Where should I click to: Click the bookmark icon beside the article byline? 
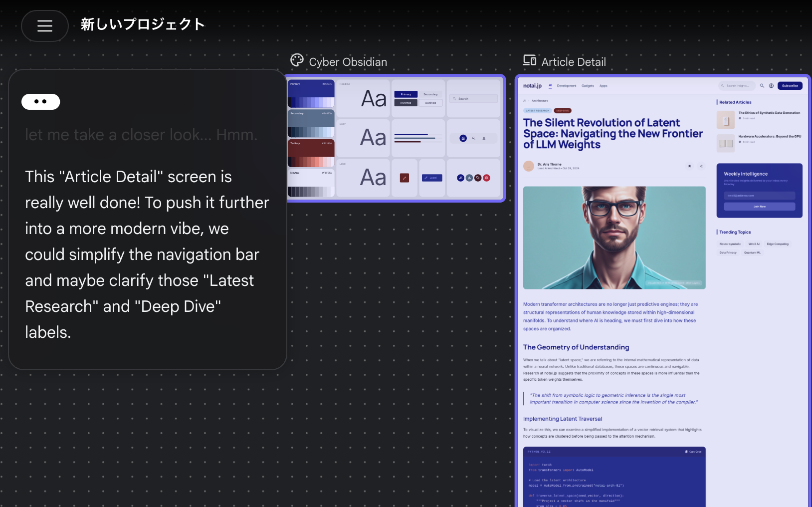[689, 166]
